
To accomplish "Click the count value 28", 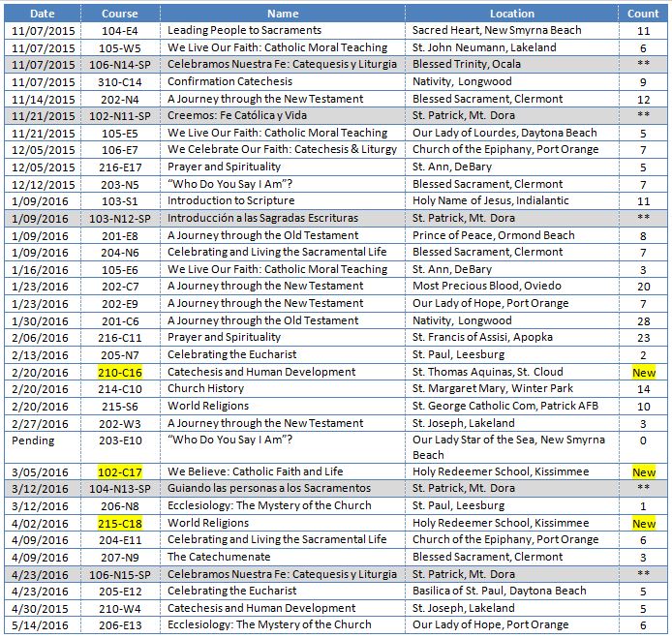I will (x=643, y=320).
